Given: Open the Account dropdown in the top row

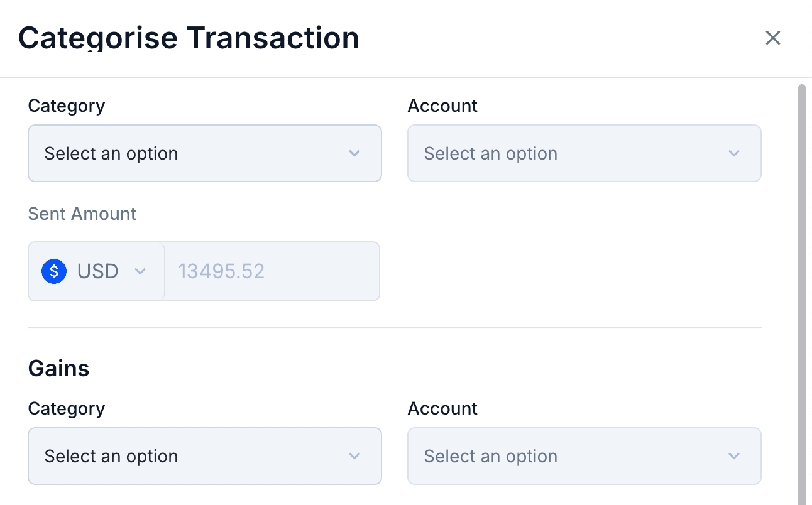Looking at the screenshot, I should 584,153.
